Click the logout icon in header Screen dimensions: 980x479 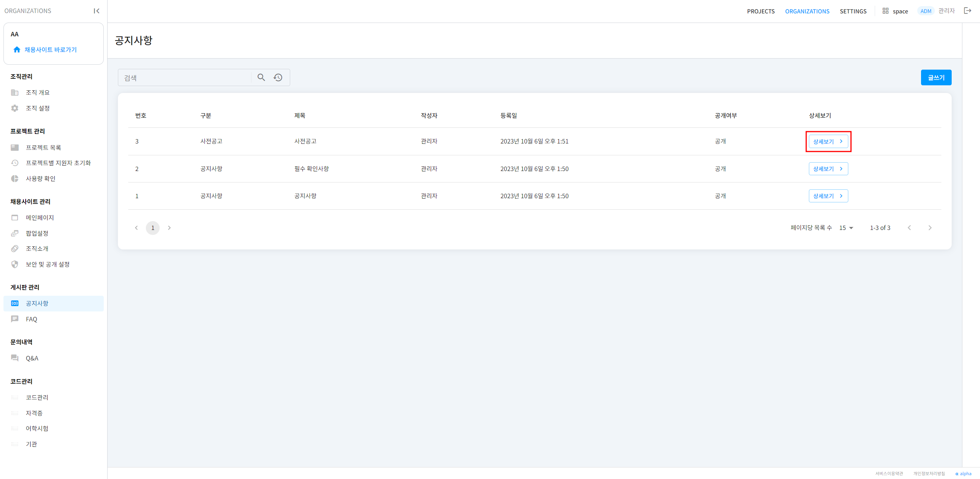tap(967, 11)
